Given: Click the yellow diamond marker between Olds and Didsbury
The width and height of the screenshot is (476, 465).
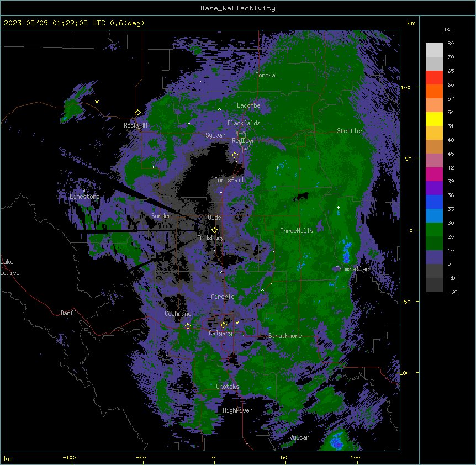Looking at the screenshot, I should pyautogui.click(x=214, y=230).
